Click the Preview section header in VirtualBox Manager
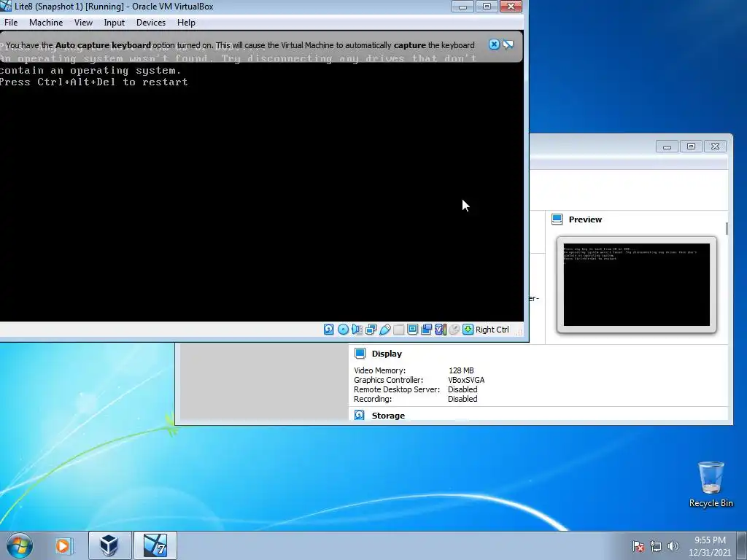747x560 pixels. [x=585, y=219]
